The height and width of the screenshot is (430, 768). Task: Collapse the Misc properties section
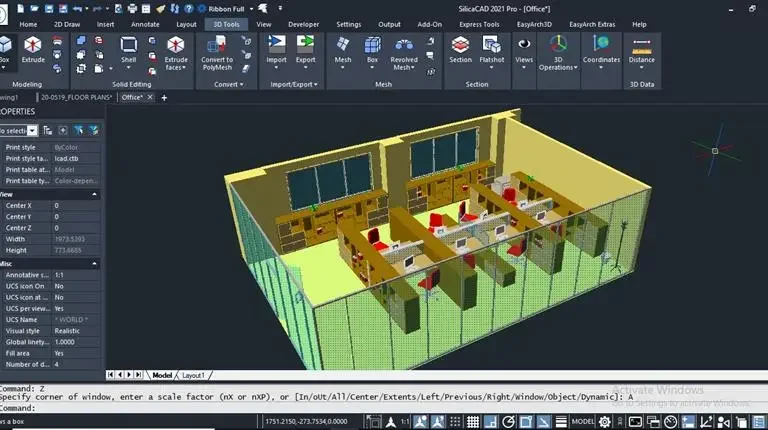tap(96, 263)
